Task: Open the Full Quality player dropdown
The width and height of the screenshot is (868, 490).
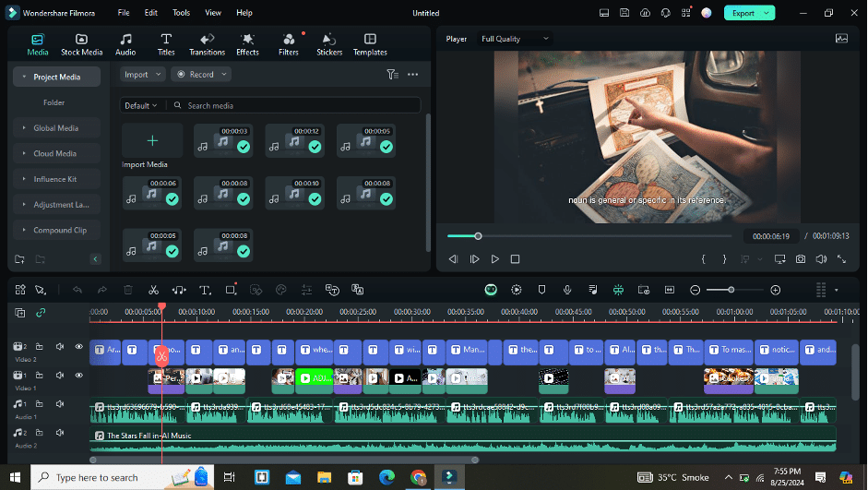Action: click(515, 39)
